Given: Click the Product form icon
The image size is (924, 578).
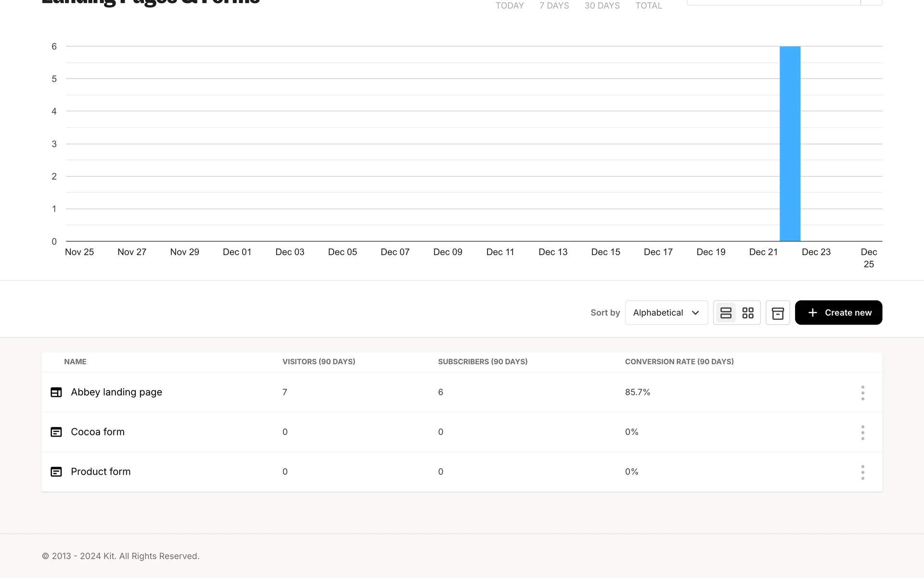Looking at the screenshot, I should coord(56,472).
